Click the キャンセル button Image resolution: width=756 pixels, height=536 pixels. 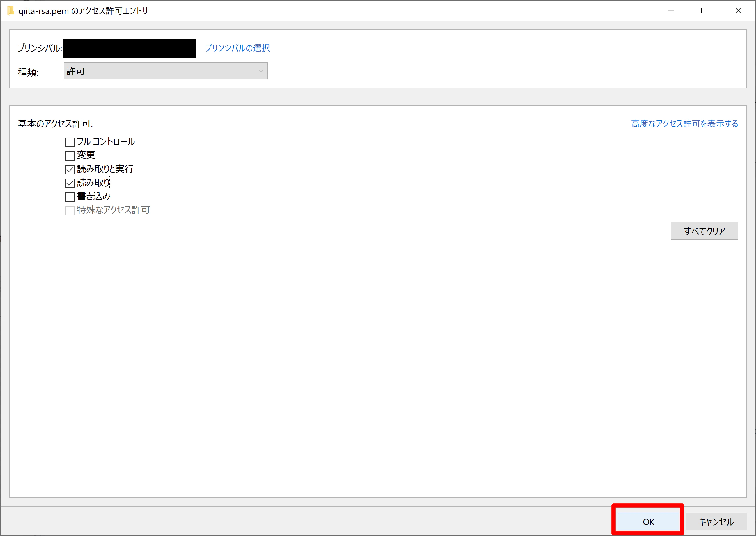(x=716, y=521)
